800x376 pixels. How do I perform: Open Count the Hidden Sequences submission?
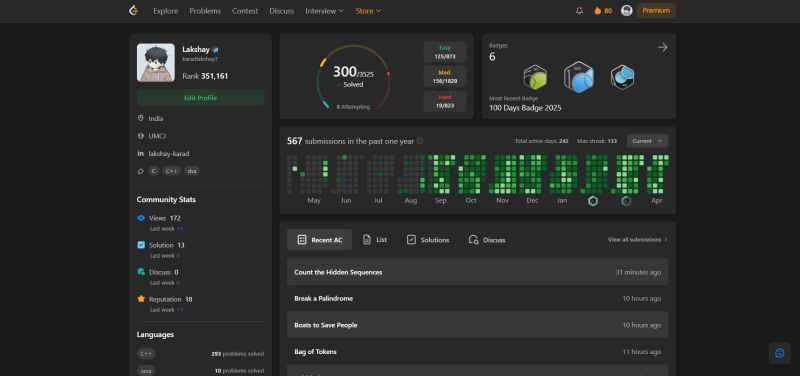pyautogui.click(x=478, y=272)
